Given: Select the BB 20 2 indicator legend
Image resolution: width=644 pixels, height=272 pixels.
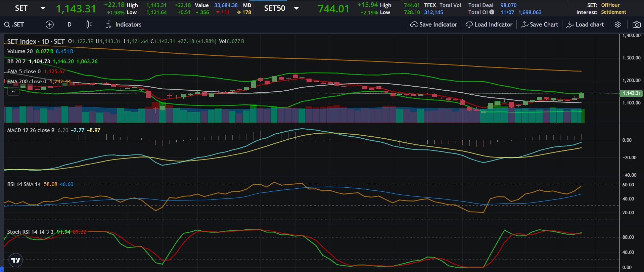Looking at the screenshot, I should coord(16,61).
